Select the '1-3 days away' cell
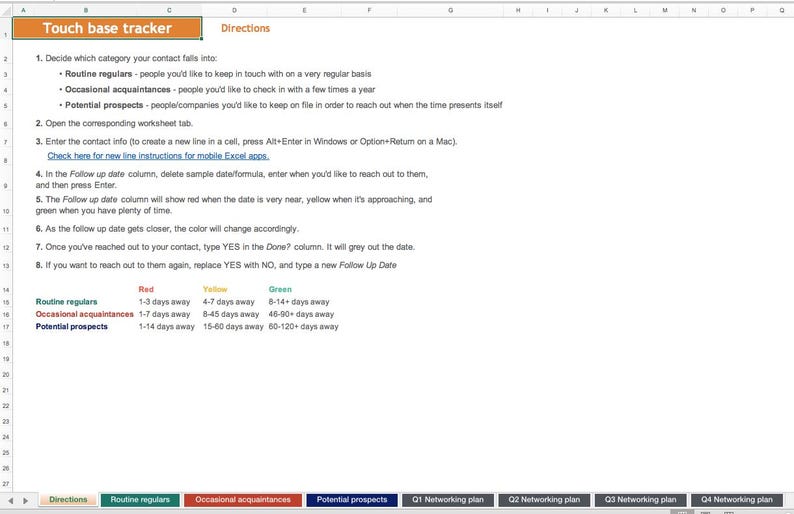This screenshot has width=794, height=514. [165, 302]
